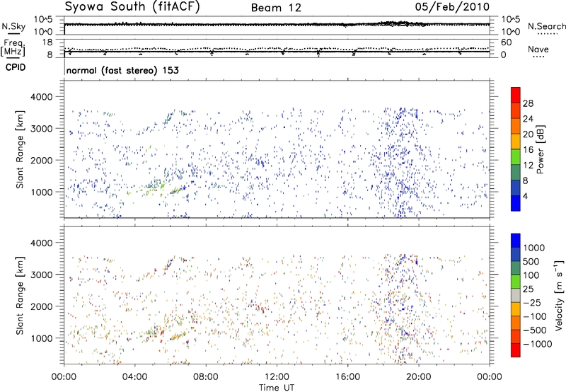Click the '20' Power colorbar tick label
The width and height of the screenshot is (566, 392).
pyautogui.click(x=528, y=134)
